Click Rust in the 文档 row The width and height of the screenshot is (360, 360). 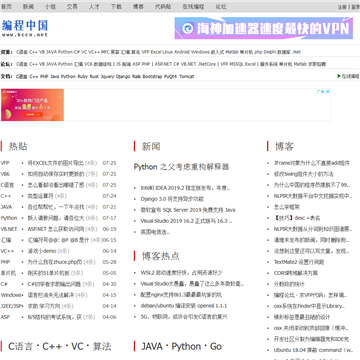coord(94,76)
